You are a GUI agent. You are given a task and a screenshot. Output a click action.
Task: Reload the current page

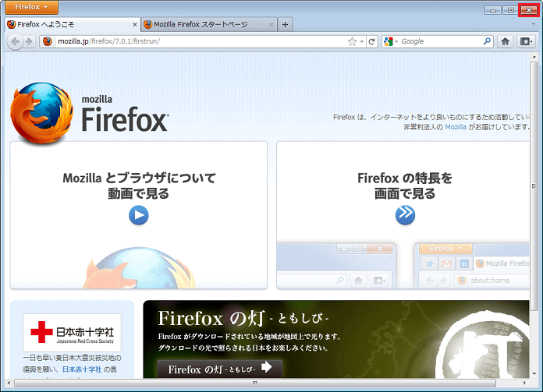[372, 41]
